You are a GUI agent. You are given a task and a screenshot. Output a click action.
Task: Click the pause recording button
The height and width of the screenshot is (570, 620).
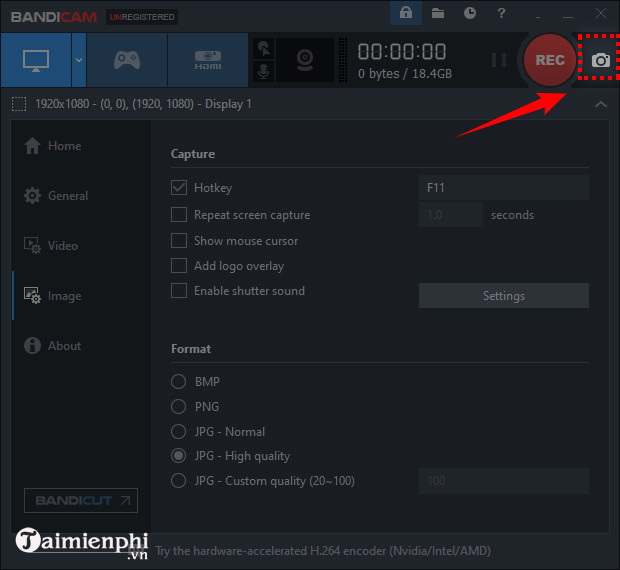(x=499, y=60)
